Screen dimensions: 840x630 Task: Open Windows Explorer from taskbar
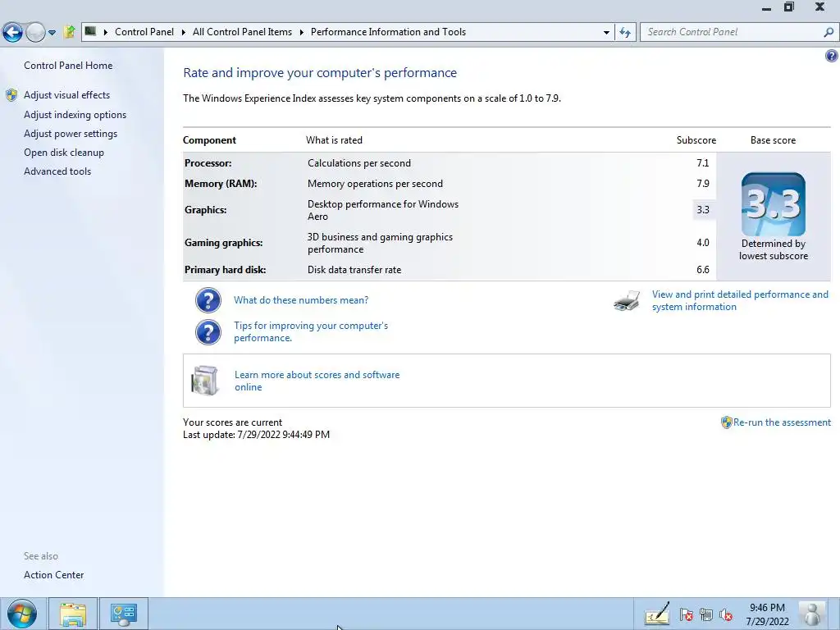pyautogui.click(x=73, y=614)
